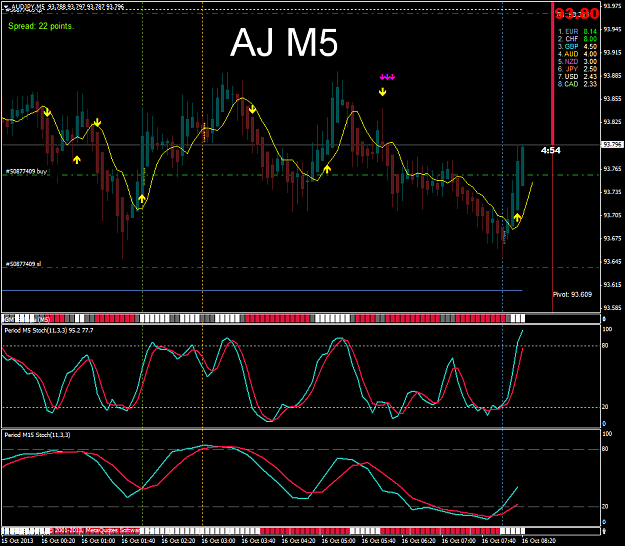This screenshot has width=625, height=546.
Task: Click the '5. NZD 3.00' strength row
Action: [577, 62]
